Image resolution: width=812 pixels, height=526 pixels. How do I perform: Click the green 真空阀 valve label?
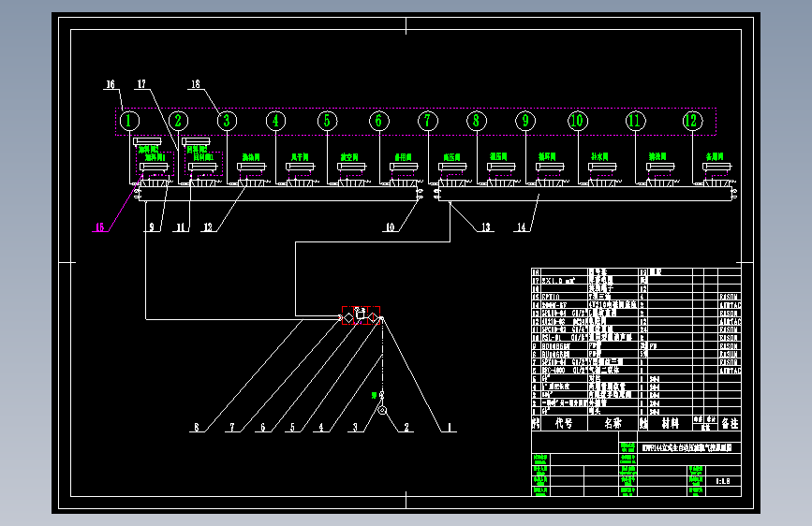point(349,157)
